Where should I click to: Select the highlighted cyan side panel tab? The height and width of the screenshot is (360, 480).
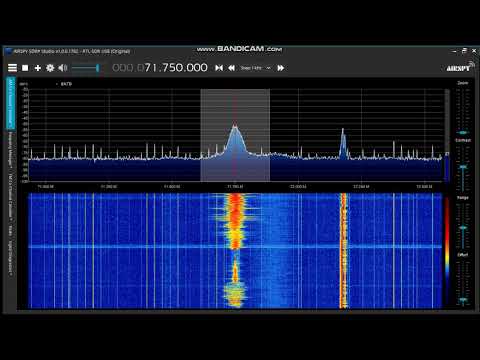pyautogui.click(x=11, y=103)
